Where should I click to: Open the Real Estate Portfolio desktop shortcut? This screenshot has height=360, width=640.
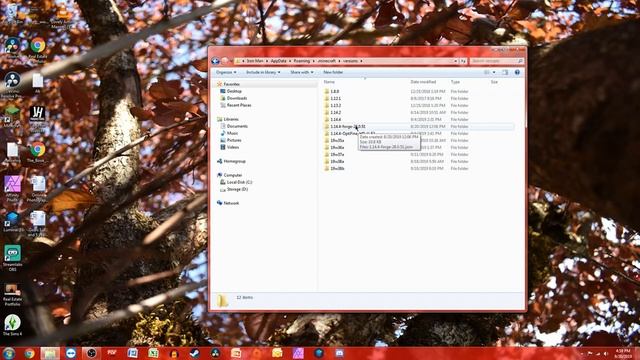12,295
